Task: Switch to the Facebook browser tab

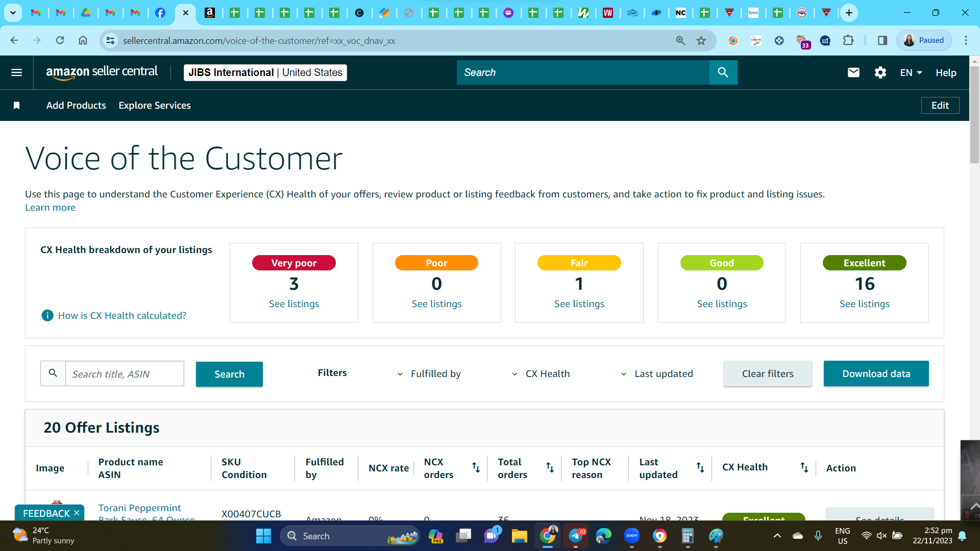Action: coord(160,13)
